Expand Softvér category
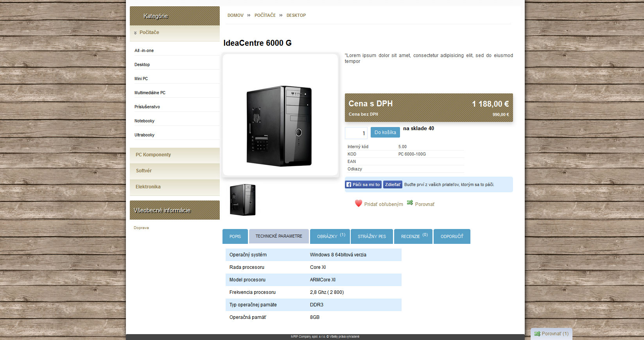This screenshot has height=340, width=644. [175, 171]
